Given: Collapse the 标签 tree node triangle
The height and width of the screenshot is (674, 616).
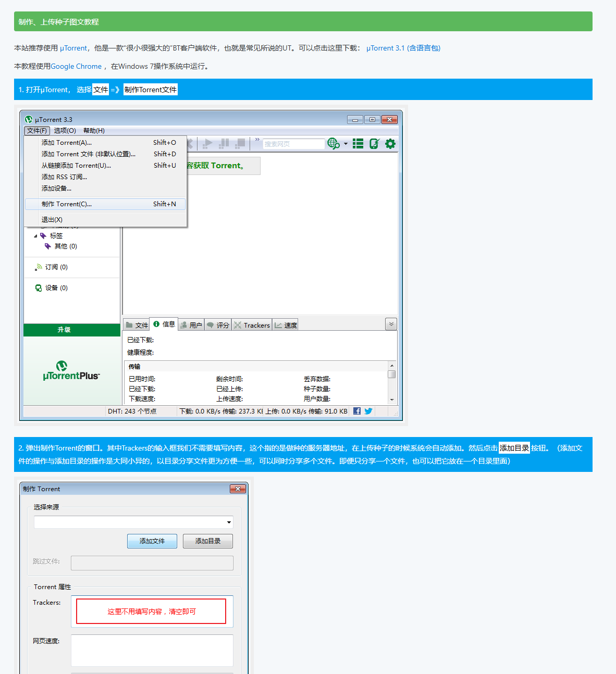Looking at the screenshot, I should (x=36, y=236).
